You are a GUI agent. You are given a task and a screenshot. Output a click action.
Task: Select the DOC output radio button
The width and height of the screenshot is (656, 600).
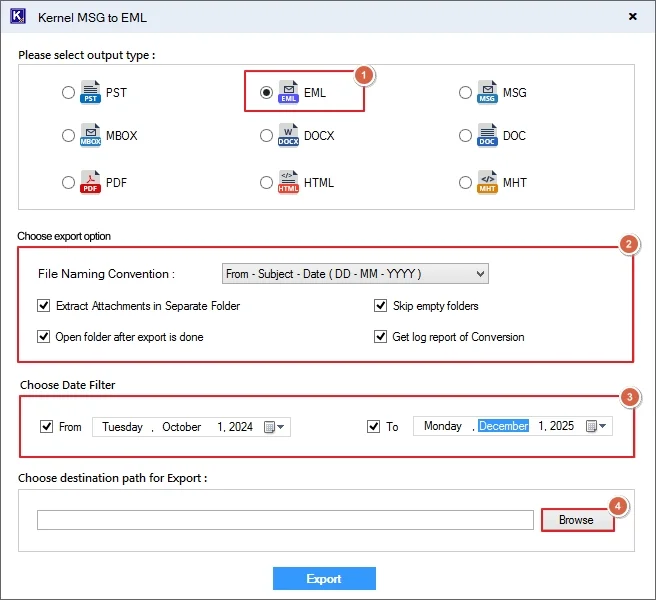(465, 136)
